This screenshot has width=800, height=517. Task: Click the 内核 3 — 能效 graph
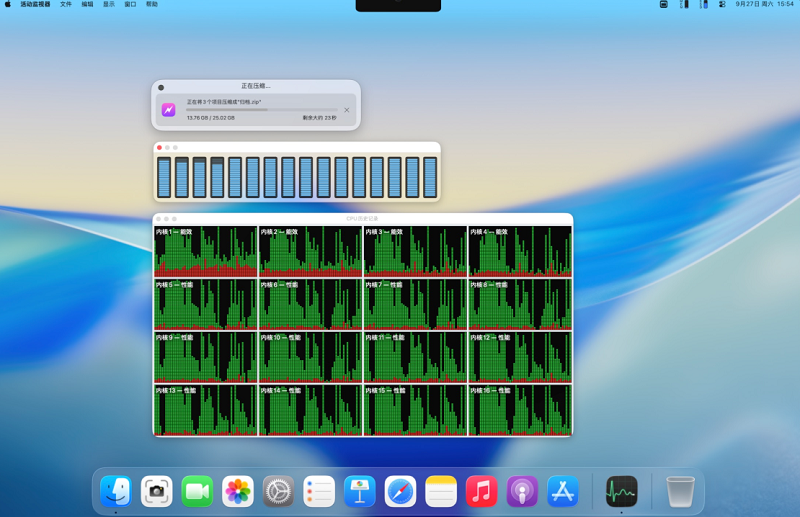pos(415,252)
